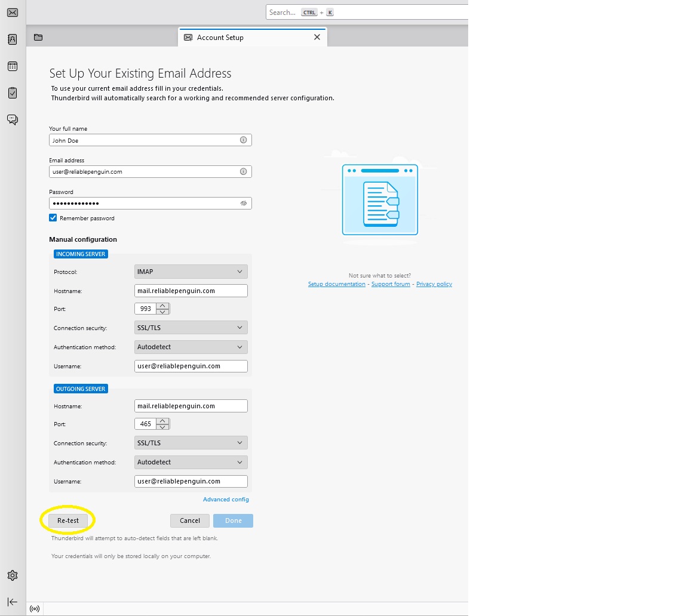
Task: Open the Tasks icon in sidebar
Action: point(12,93)
